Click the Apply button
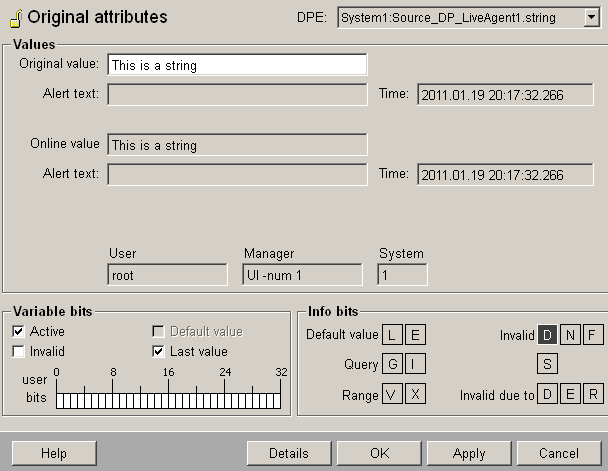 (x=468, y=453)
